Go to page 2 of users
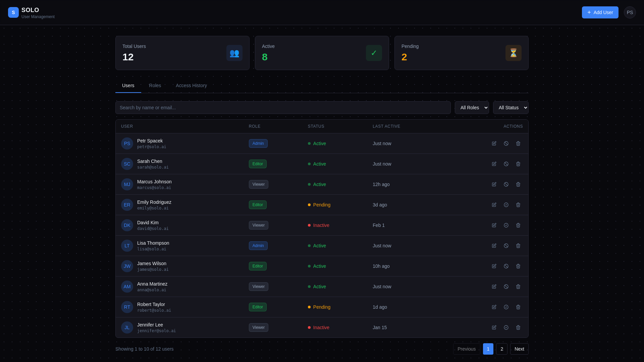 502,349
